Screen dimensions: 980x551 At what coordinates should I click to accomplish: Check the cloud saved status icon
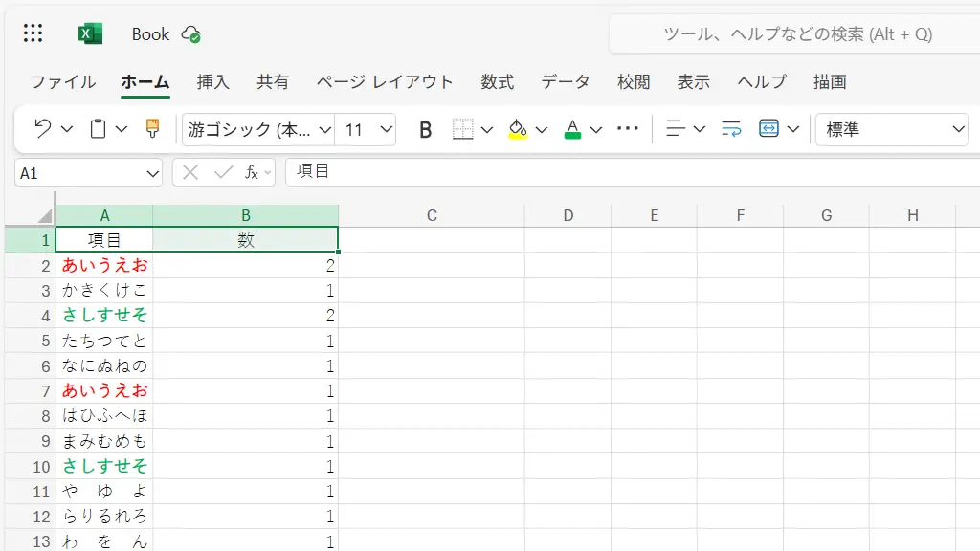[190, 34]
